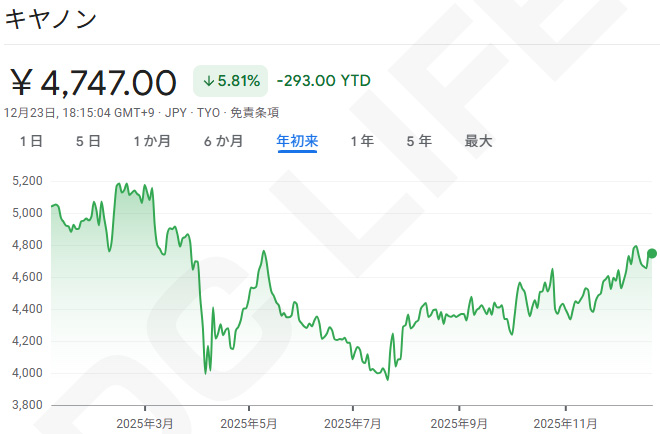Select the 1日 time range tab
660x434 pixels.
31,142
